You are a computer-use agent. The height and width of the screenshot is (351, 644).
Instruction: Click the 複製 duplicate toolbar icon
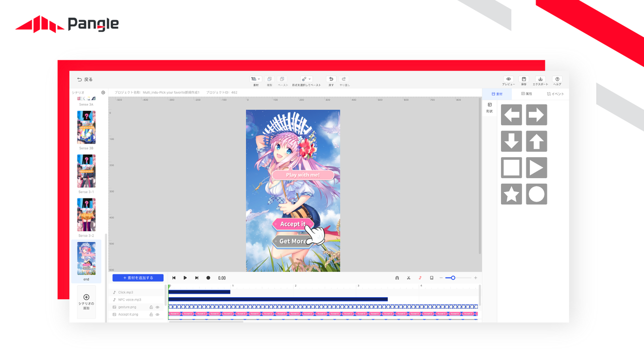point(269,79)
